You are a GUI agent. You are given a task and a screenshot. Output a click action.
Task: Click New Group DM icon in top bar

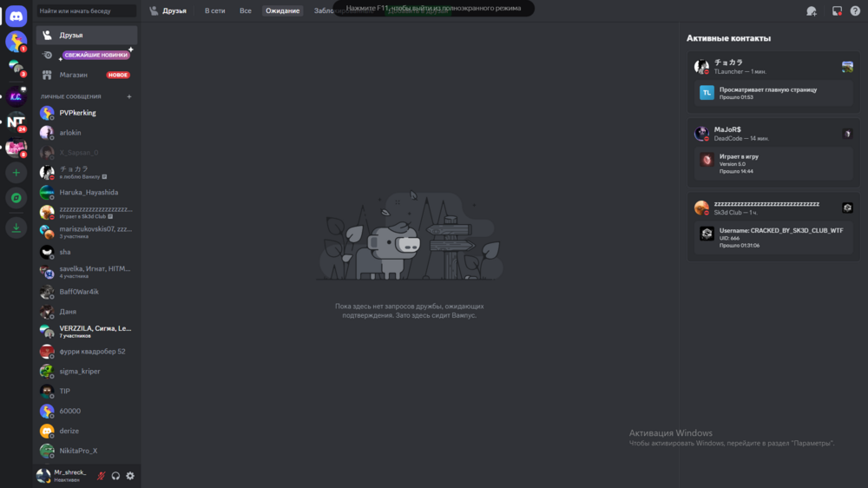[x=812, y=11]
